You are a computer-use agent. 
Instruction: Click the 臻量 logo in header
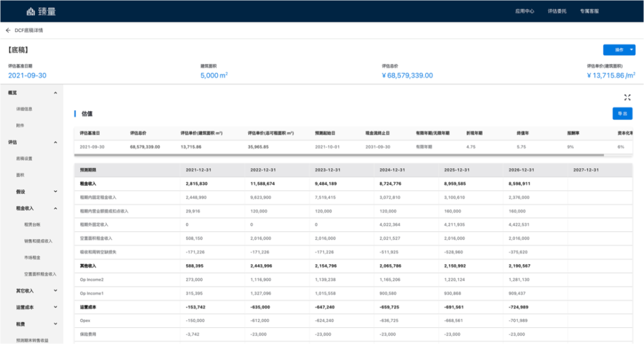point(40,11)
